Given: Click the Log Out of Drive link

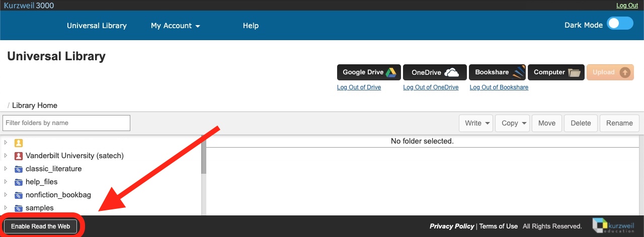Looking at the screenshot, I should 359,87.
